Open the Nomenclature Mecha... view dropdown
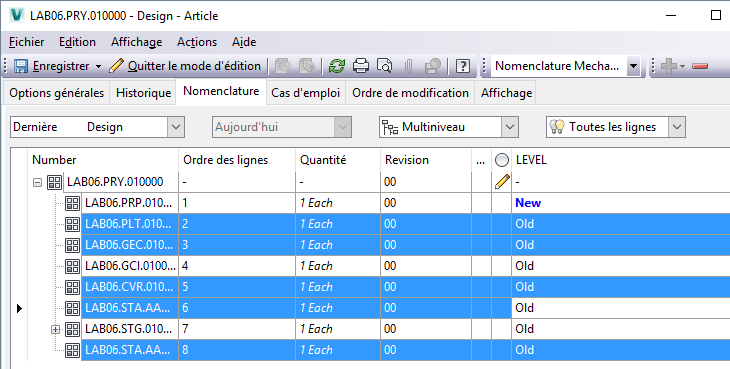730x369 pixels. 633,66
